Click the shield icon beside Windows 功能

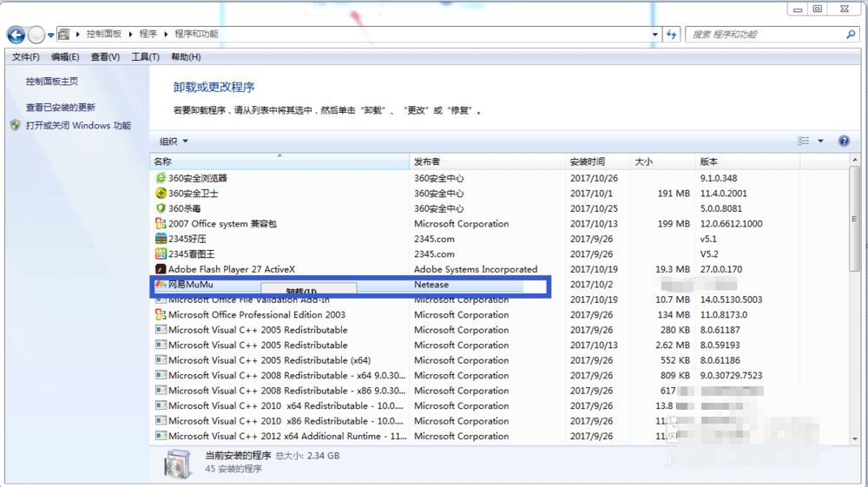16,126
